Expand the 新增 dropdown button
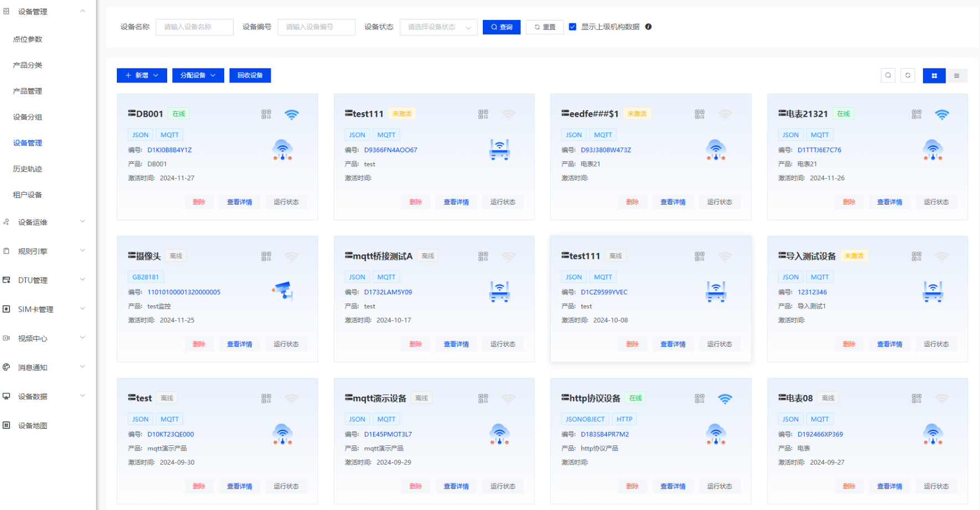Image resolution: width=980 pixels, height=510 pixels. [142, 75]
